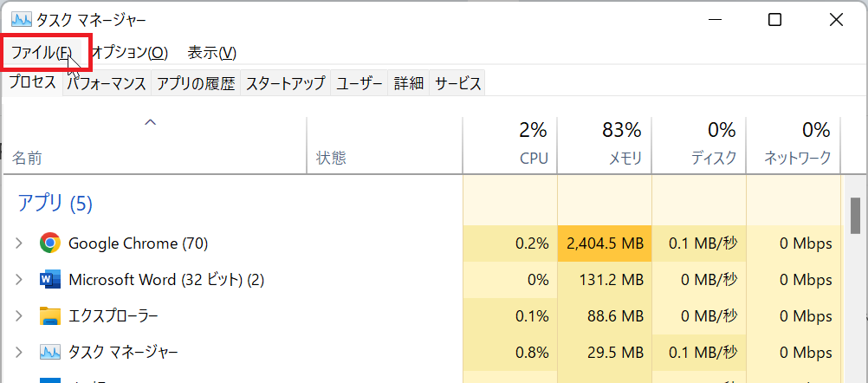Open the オプション(O) menu

click(x=129, y=52)
